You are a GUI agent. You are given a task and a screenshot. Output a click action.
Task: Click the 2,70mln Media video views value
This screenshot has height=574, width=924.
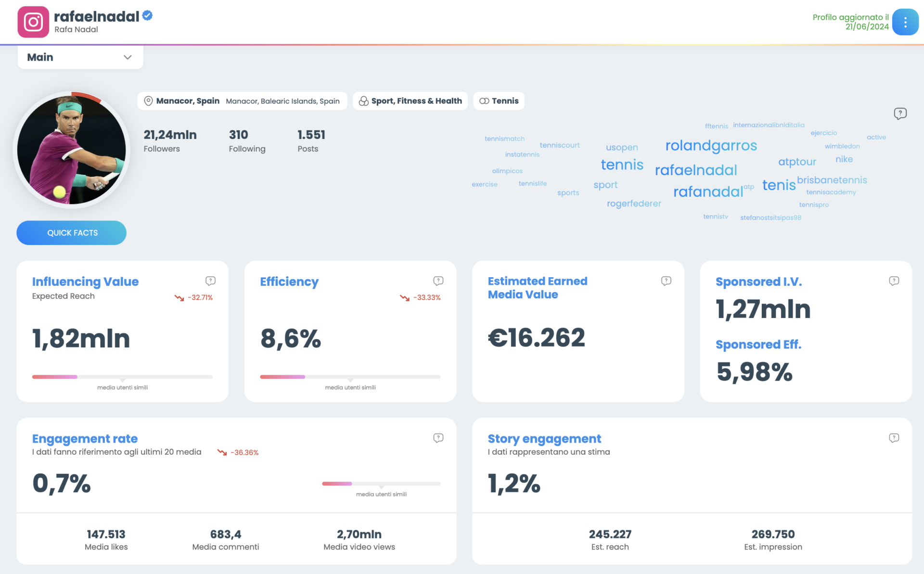(359, 534)
